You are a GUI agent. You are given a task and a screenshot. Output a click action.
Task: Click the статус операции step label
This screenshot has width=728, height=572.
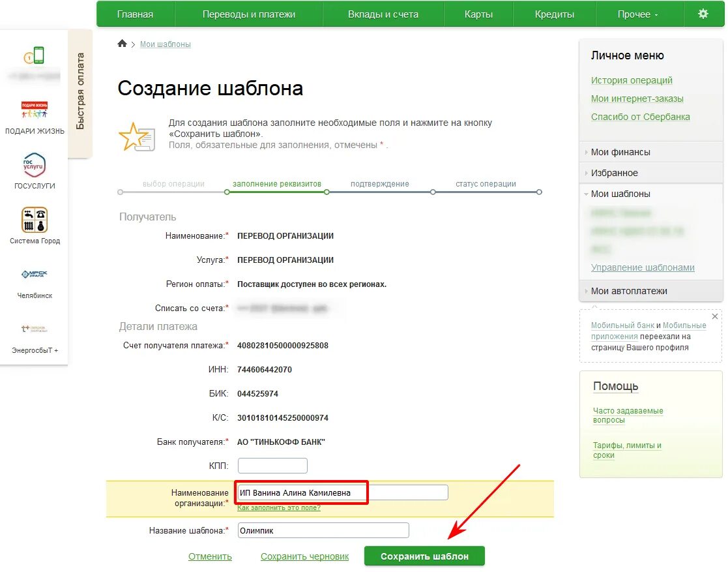coord(486,183)
